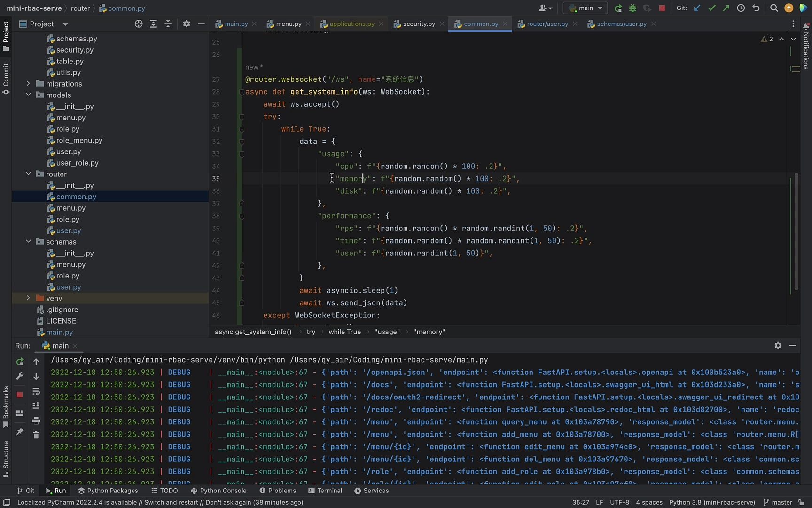Toggle soft-wrap in Run console
The height and width of the screenshot is (508, 812).
tap(36, 392)
